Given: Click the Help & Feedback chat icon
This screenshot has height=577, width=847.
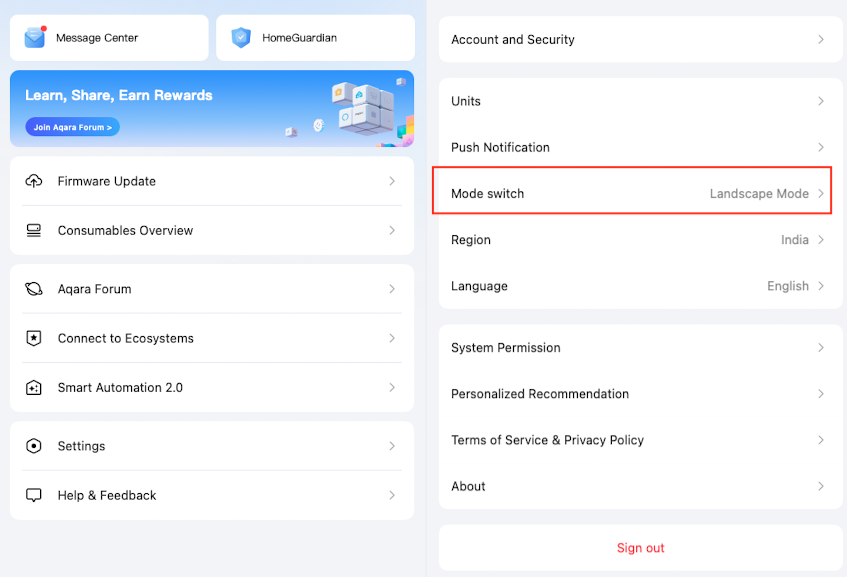Looking at the screenshot, I should 34,495.
